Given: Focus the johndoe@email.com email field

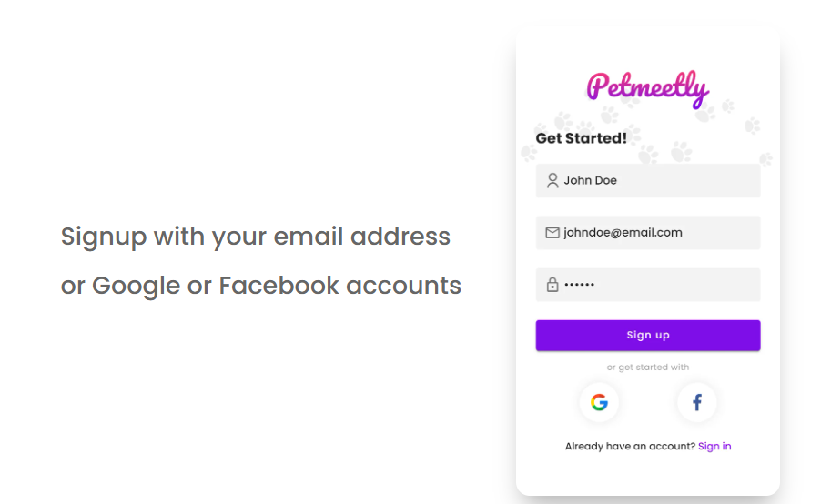Looking at the screenshot, I should [648, 233].
